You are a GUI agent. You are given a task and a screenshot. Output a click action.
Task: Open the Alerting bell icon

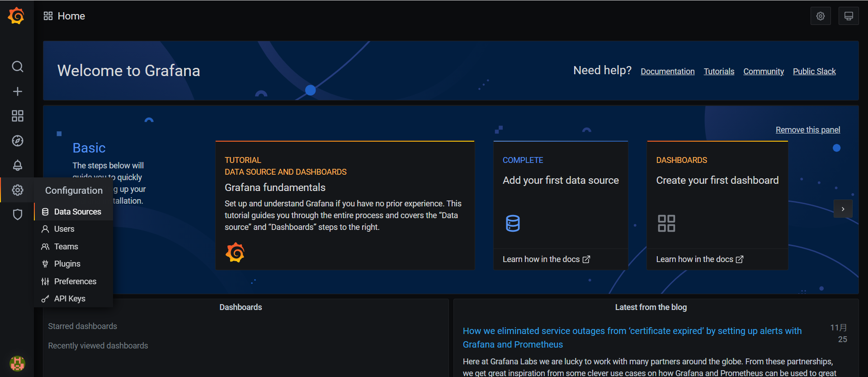pos(17,165)
